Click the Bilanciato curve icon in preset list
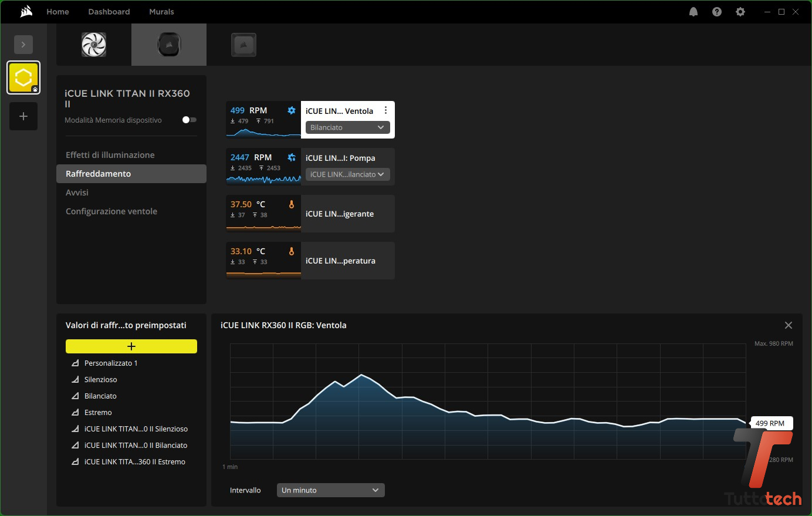Viewport: 812px width, 516px height. coord(75,396)
